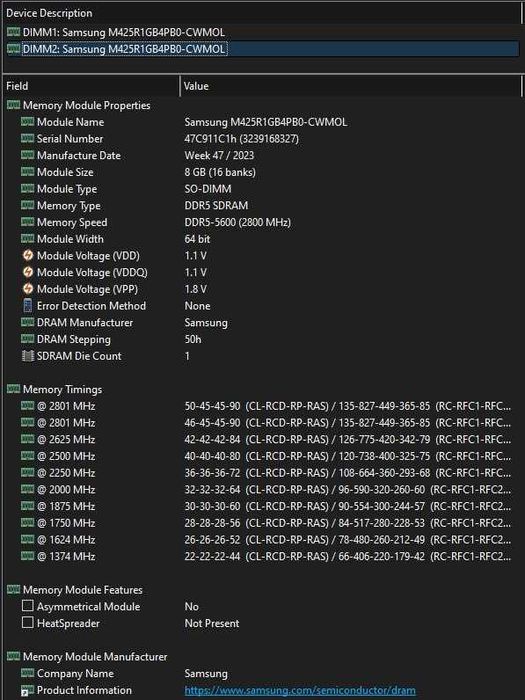Select the 1.8 V value

[196, 289]
